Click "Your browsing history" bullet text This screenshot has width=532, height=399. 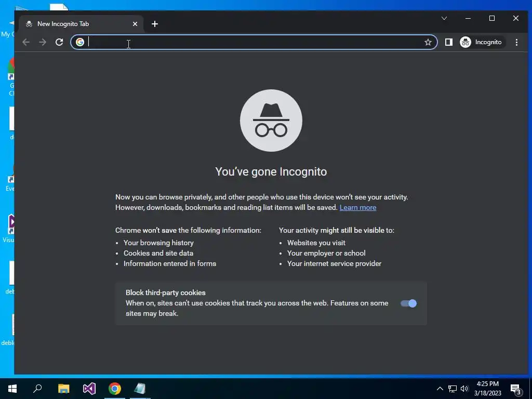click(x=158, y=243)
